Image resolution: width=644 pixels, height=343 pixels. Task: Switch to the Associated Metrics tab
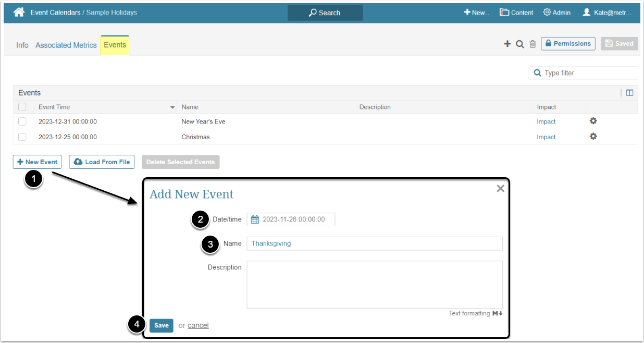(x=66, y=45)
